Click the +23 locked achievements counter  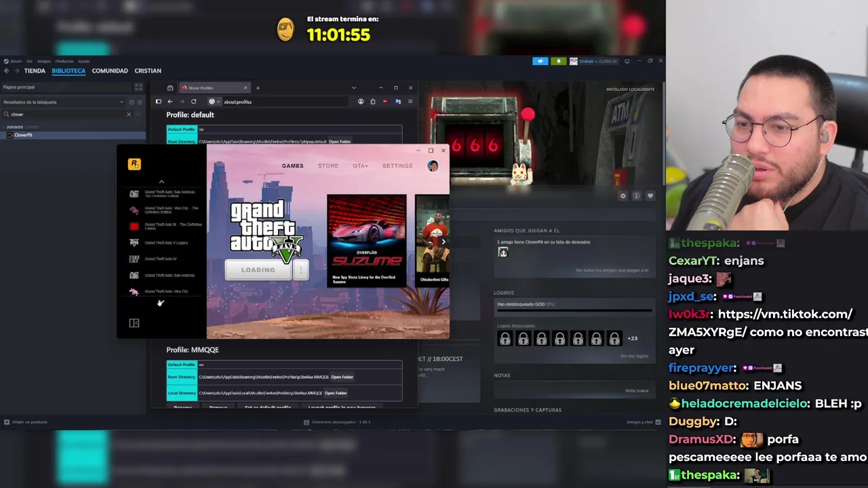click(632, 338)
